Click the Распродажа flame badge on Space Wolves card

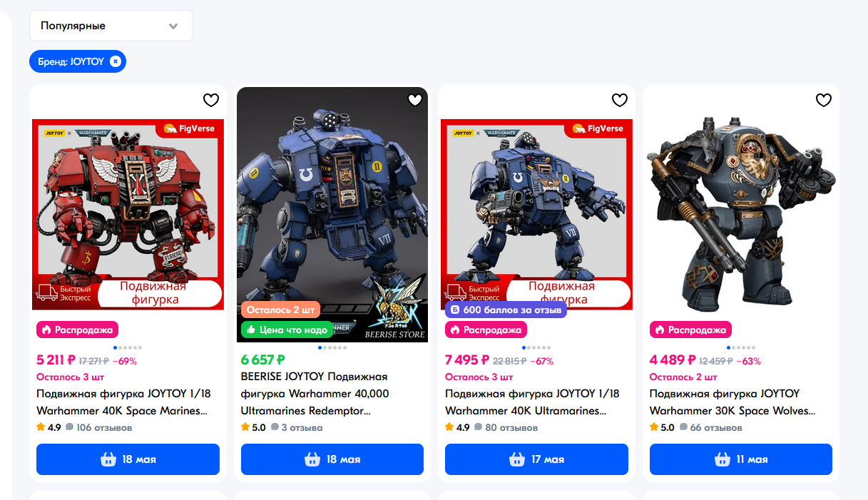pyautogui.click(x=690, y=330)
